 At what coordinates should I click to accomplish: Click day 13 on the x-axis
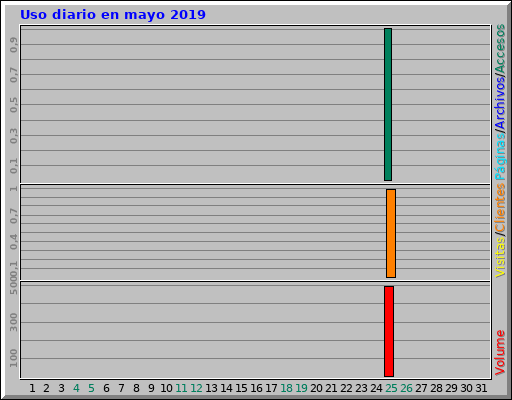[211, 388]
